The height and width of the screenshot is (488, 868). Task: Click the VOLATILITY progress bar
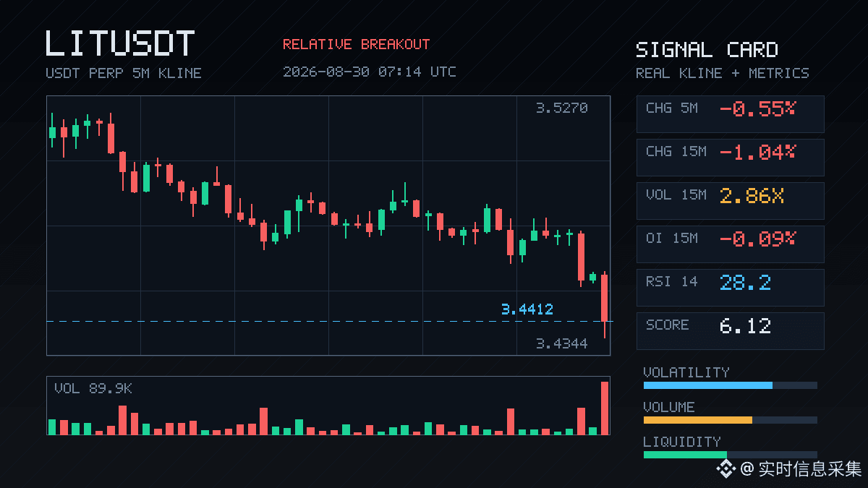tap(730, 385)
